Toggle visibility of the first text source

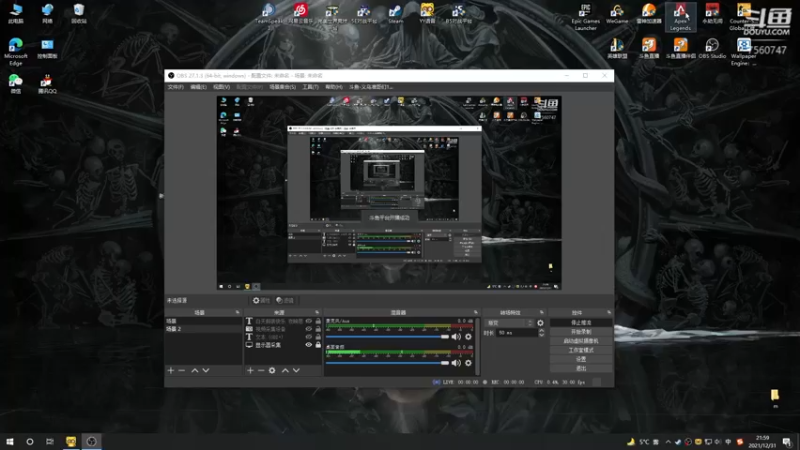309,321
